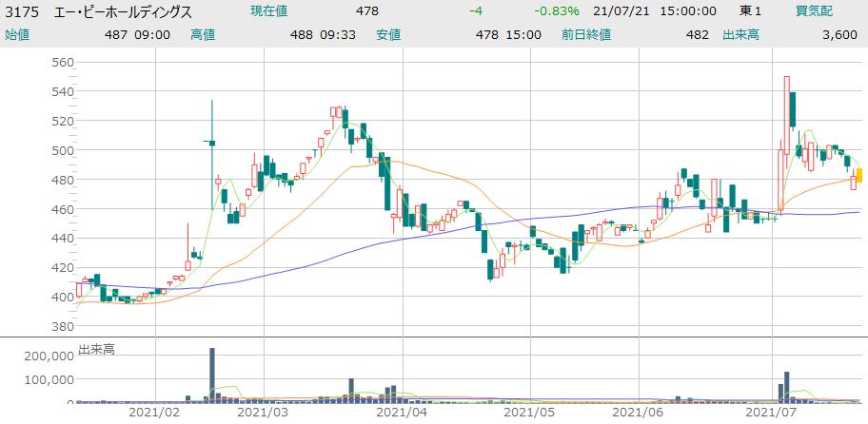
Task: Select the 始値 opening price label
Action: (x=17, y=34)
